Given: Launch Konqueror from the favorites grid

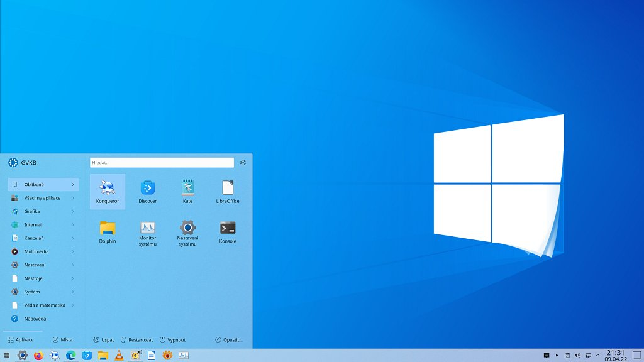Looking at the screenshot, I should pos(107,192).
